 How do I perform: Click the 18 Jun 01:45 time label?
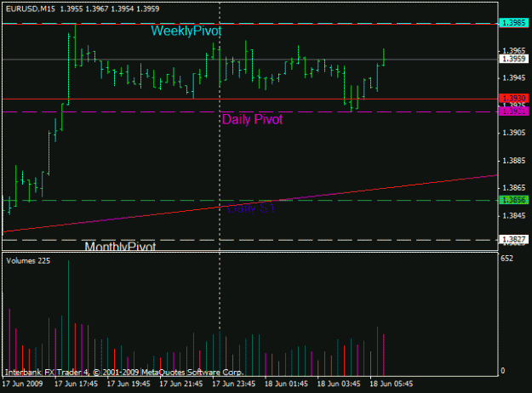286,384
